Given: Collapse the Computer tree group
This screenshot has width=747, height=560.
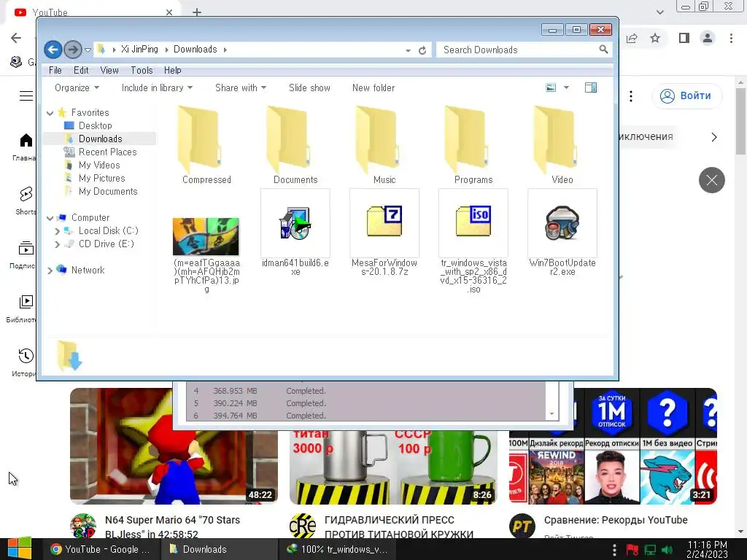Looking at the screenshot, I should pos(50,218).
